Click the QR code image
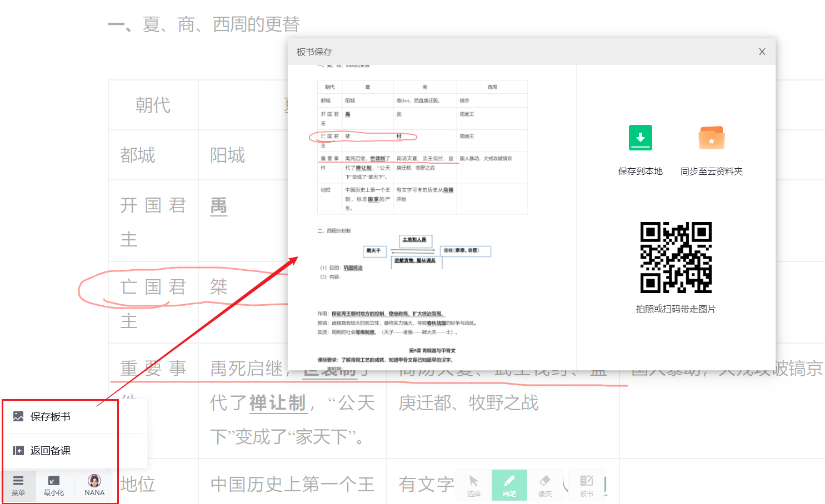This screenshot has width=825, height=504. pyautogui.click(x=676, y=258)
